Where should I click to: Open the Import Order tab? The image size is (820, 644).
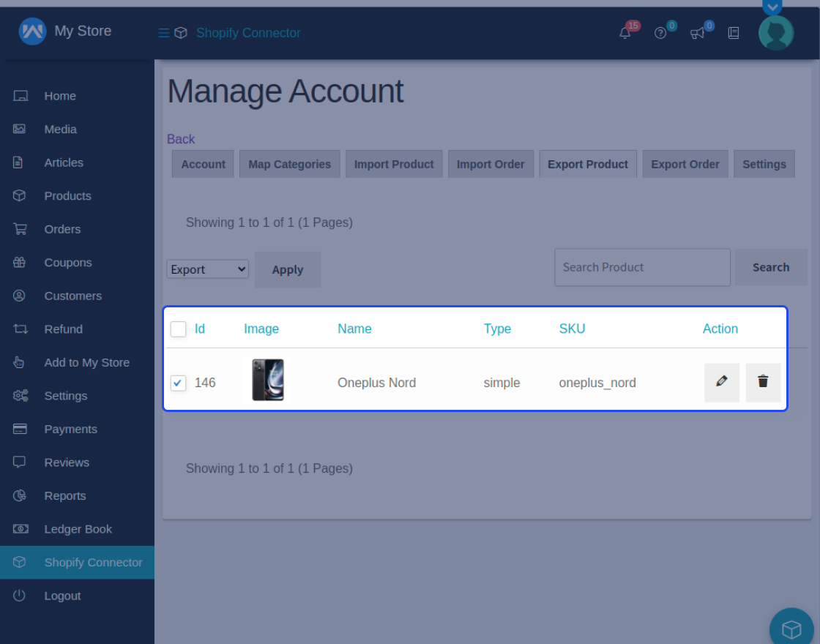(x=491, y=164)
